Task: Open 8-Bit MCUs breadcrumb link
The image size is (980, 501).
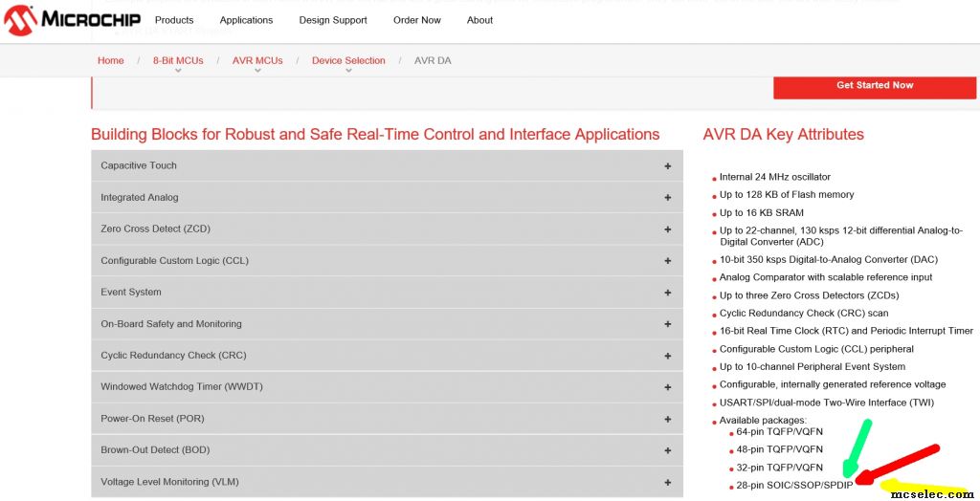Action: (x=178, y=60)
